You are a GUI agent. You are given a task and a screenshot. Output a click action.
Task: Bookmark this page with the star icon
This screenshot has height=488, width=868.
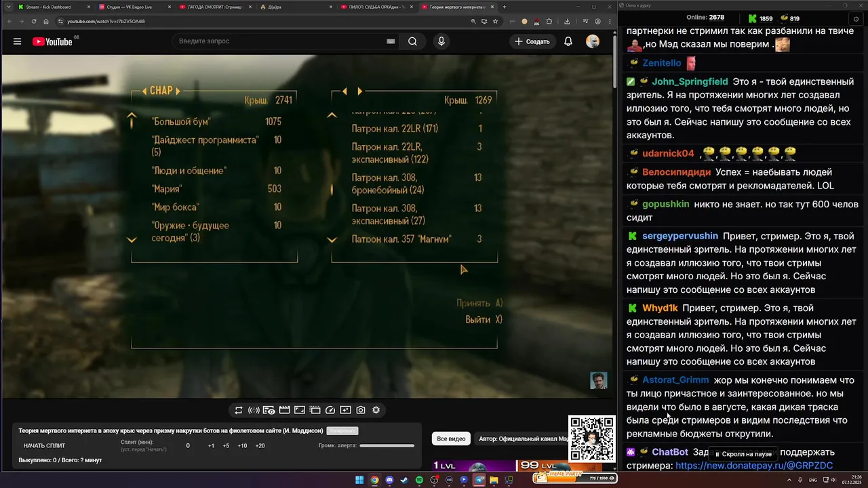point(495,21)
